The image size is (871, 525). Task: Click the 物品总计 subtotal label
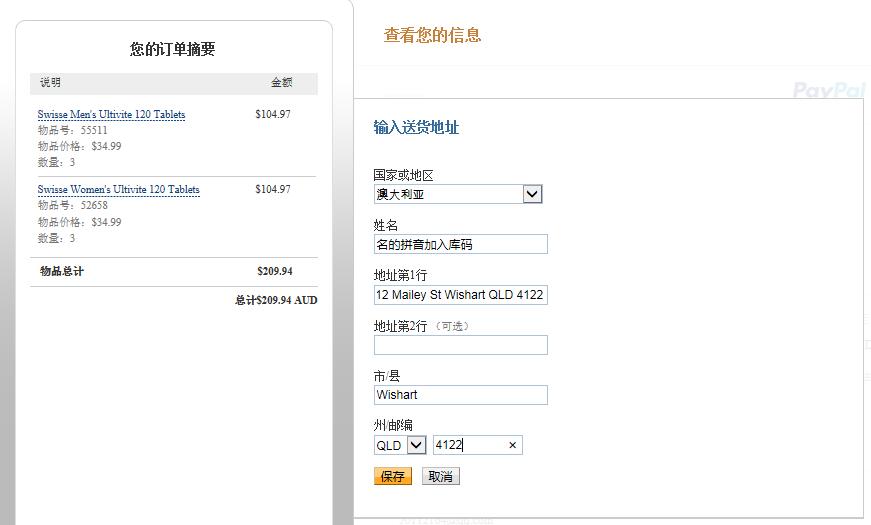click(62, 271)
